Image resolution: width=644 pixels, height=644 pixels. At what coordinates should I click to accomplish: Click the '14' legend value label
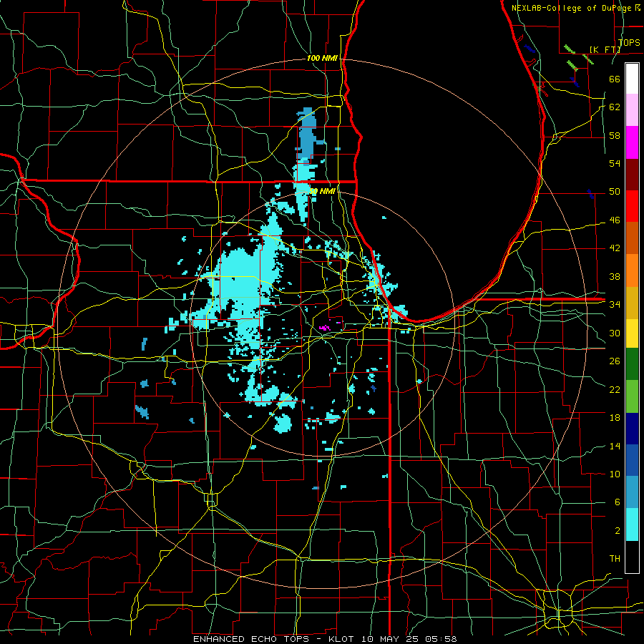pos(615,446)
